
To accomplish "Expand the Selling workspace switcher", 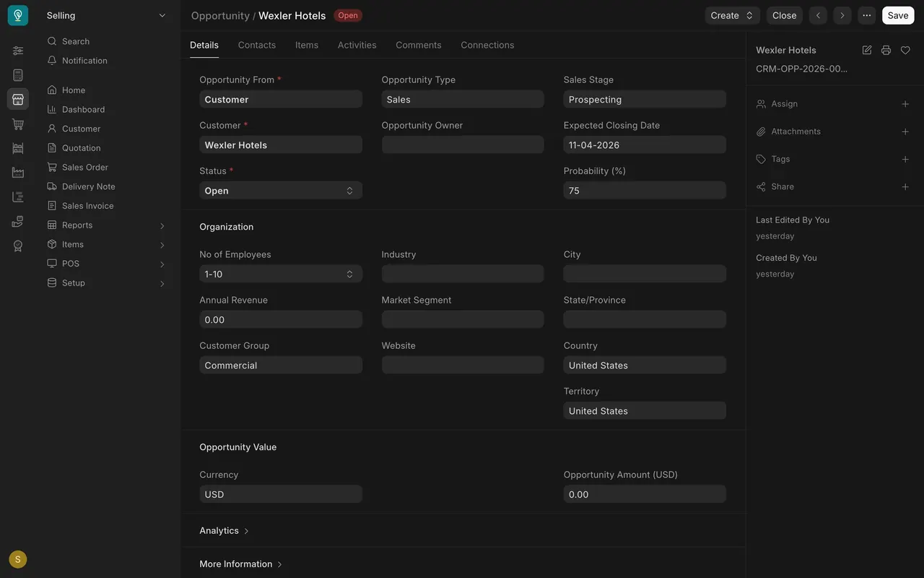I will (107, 15).
